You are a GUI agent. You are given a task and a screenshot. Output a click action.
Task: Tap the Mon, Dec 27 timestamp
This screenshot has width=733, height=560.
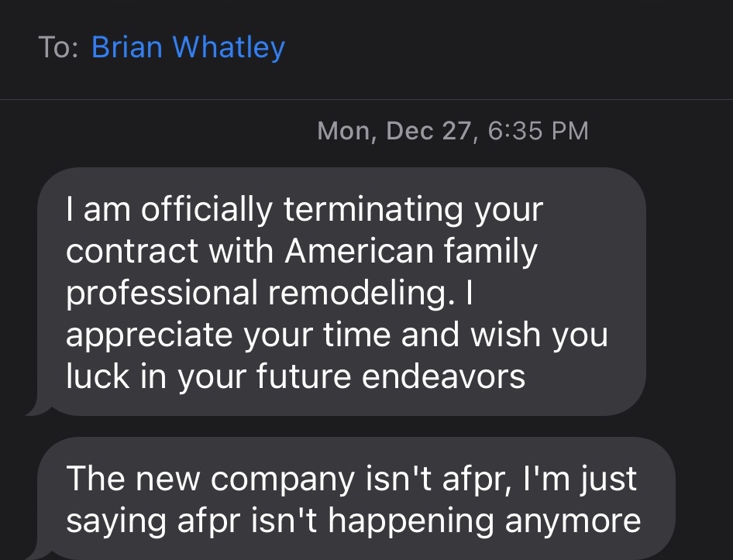click(453, 131)
